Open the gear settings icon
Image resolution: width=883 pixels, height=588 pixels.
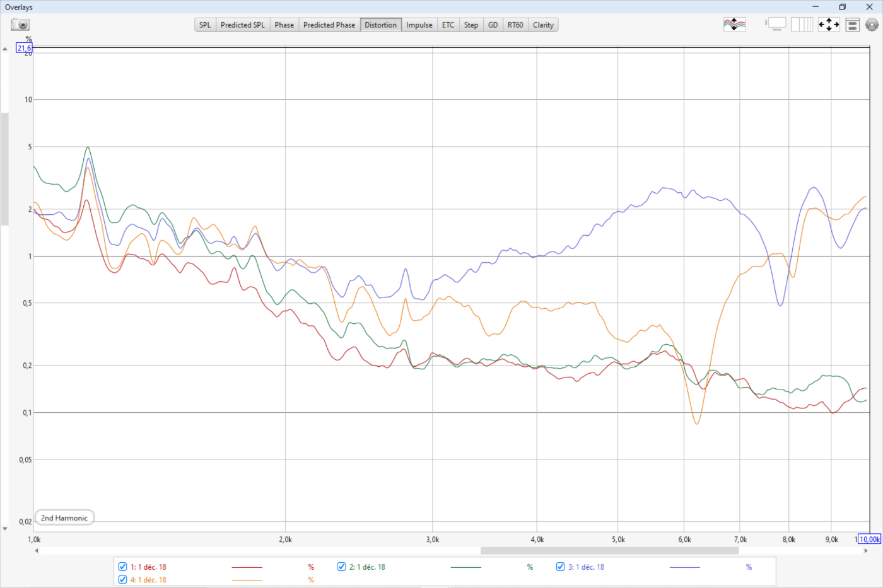point(872,25)
